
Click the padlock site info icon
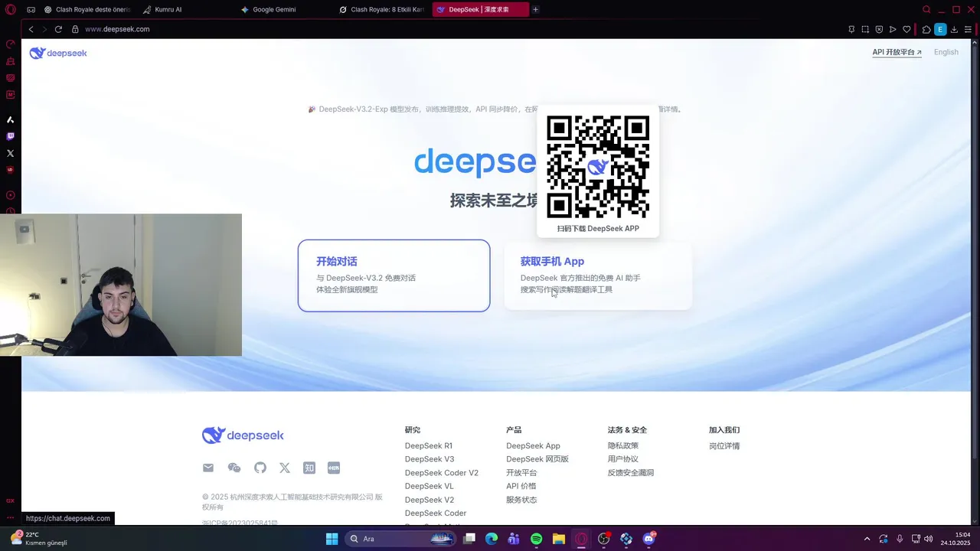(75, 29)
